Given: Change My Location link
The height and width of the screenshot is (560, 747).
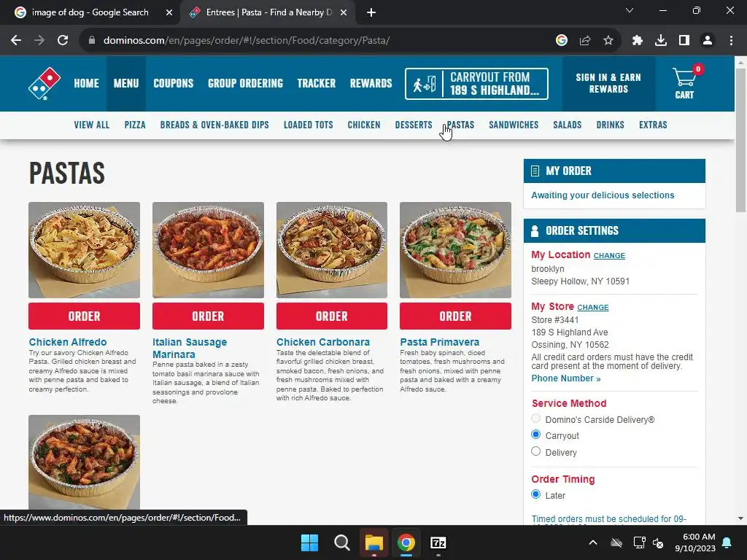Looking at the screenshot, I should click(609, 256).
